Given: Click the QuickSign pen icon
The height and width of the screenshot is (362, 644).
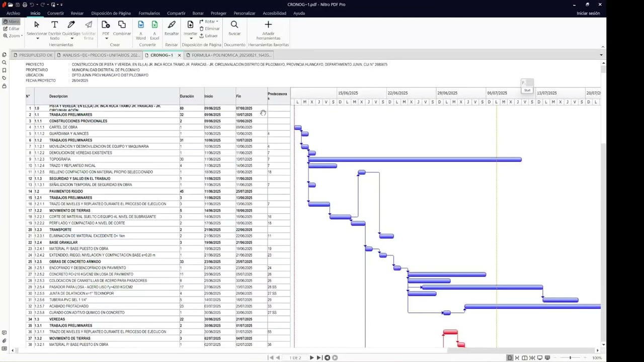Looking at the screenshot, I should coord(71,25).
